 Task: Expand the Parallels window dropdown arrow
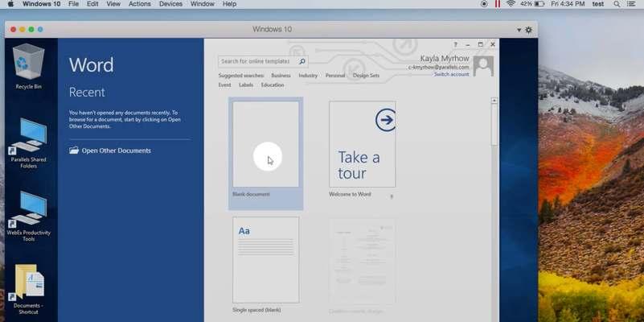click(519, 30)
